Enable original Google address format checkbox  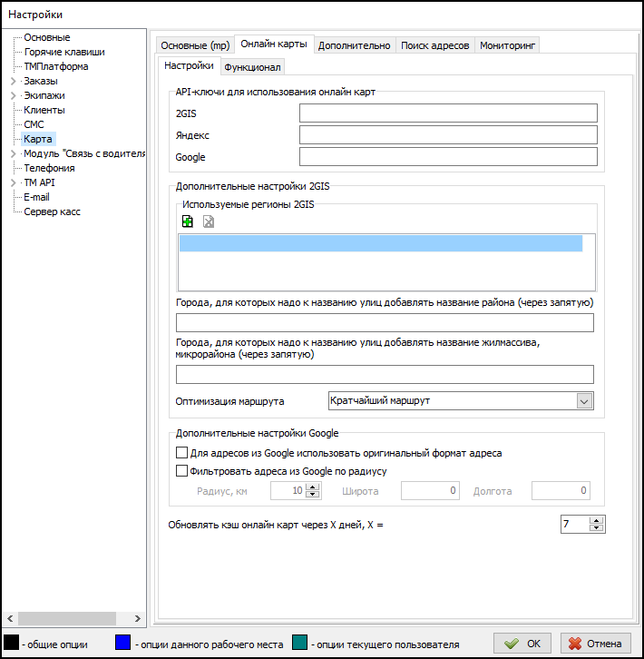tap(180, 453)
